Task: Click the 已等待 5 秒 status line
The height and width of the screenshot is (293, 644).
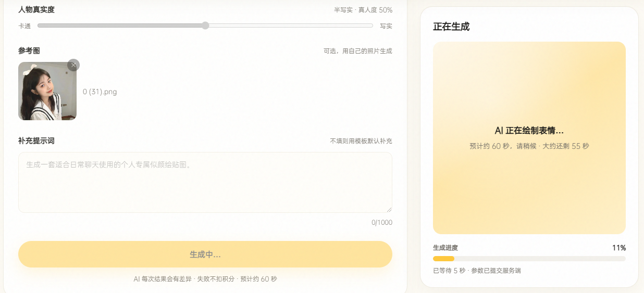Action: [x=477, y=271]
